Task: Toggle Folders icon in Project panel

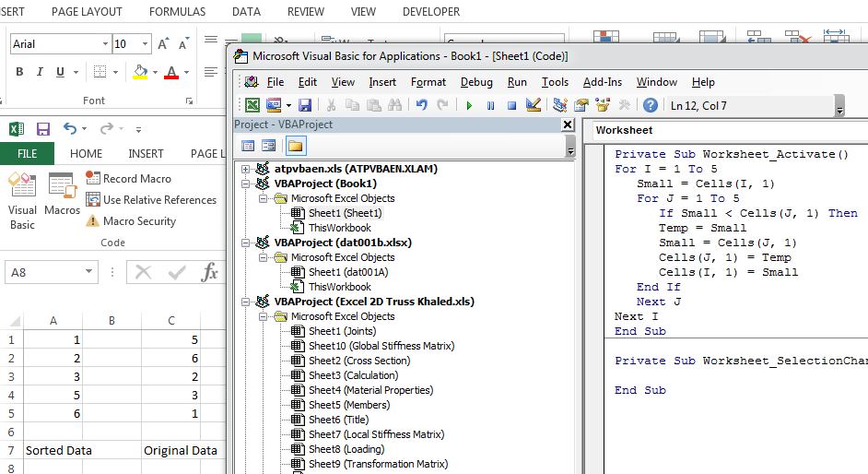Action: 295,146
